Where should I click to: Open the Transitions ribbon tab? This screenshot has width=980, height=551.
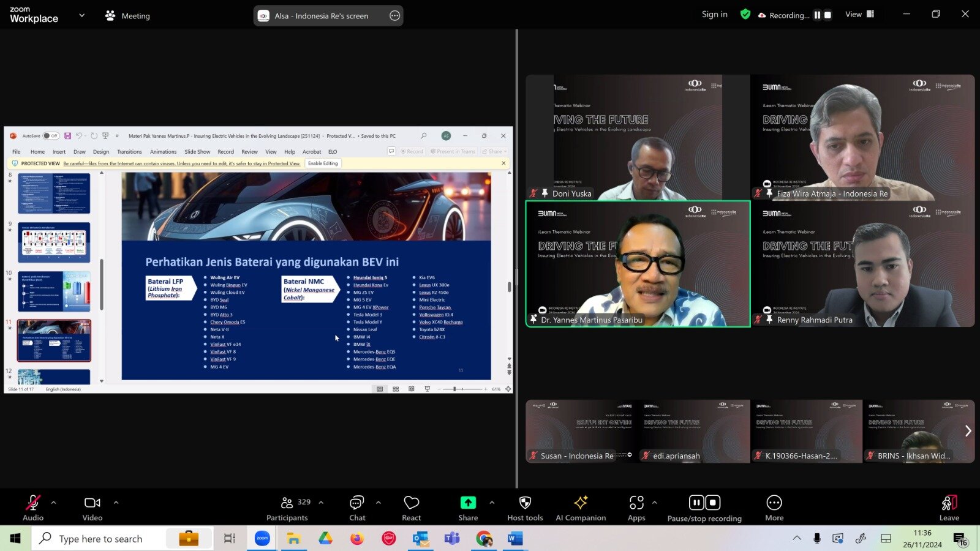[129, 152]
